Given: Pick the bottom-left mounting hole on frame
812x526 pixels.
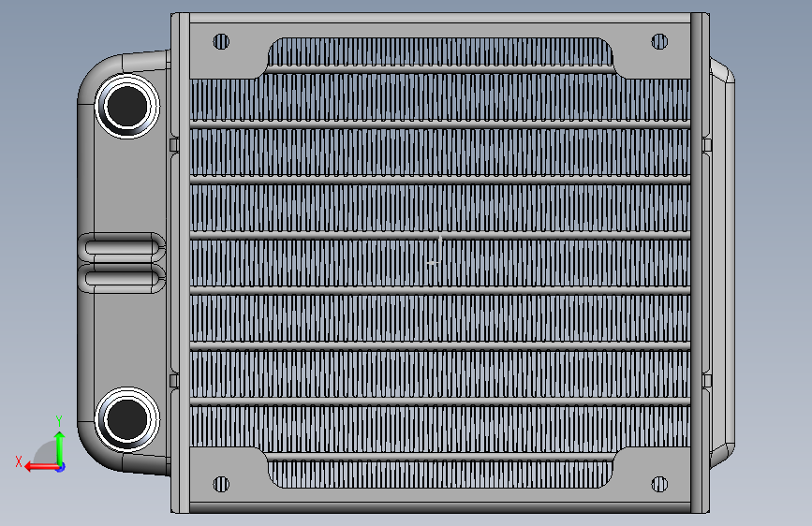Looking at the screenshot, I should (x=221, y=484).
